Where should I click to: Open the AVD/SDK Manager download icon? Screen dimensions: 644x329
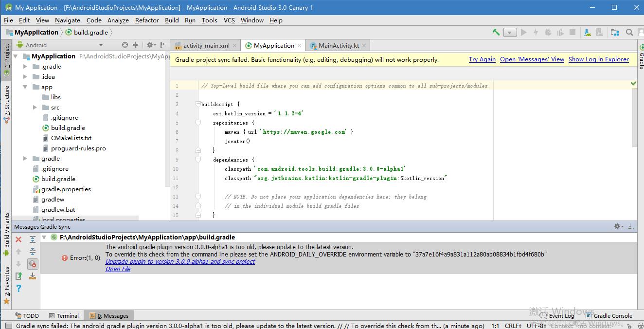tap(587, 33)
